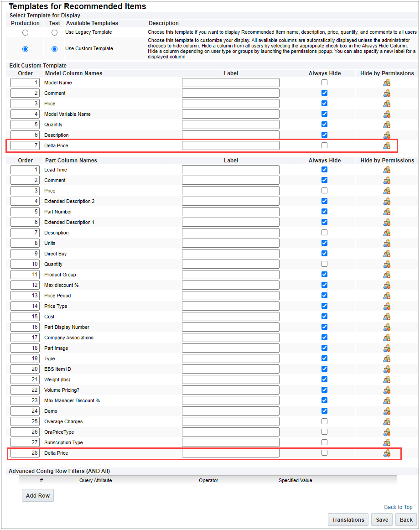Click the Add Row button
The width and height of the screenshot is (420, 530).
click(38, 495)
